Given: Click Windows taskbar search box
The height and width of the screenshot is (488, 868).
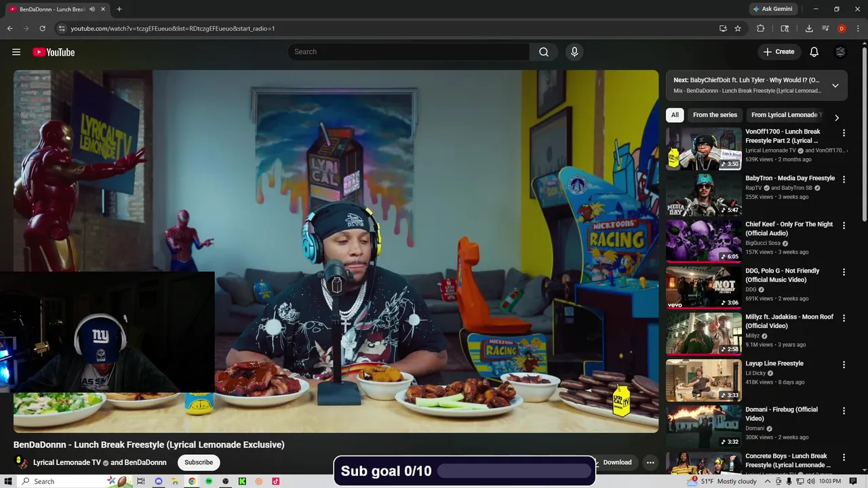Looking at the screenshot, I should [x=76, y=481].
